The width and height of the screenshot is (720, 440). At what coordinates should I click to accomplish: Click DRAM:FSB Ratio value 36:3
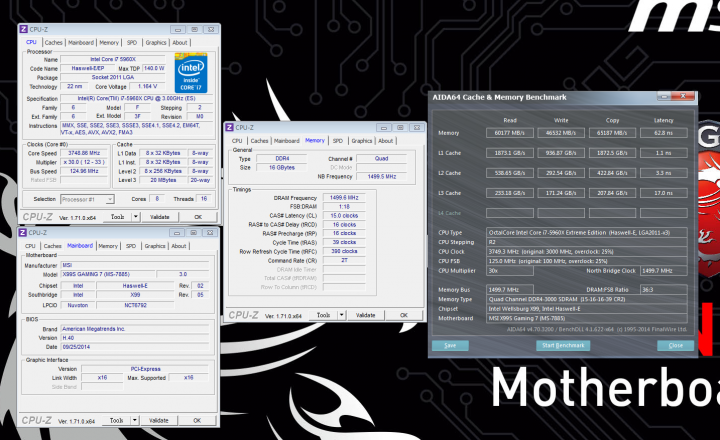664,290
